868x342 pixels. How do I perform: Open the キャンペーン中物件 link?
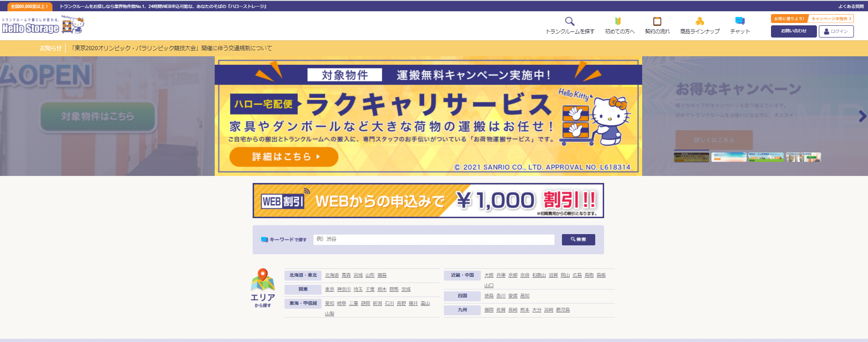831,19
